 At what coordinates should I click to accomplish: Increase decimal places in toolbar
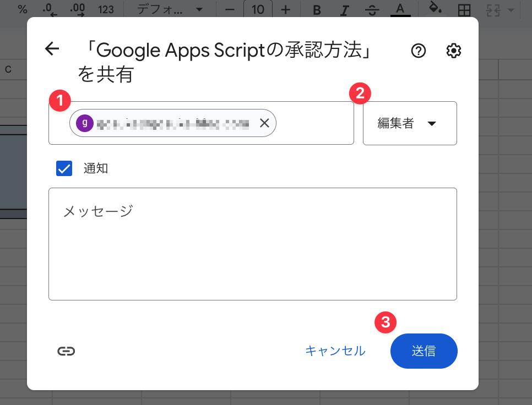pos(77,9)
